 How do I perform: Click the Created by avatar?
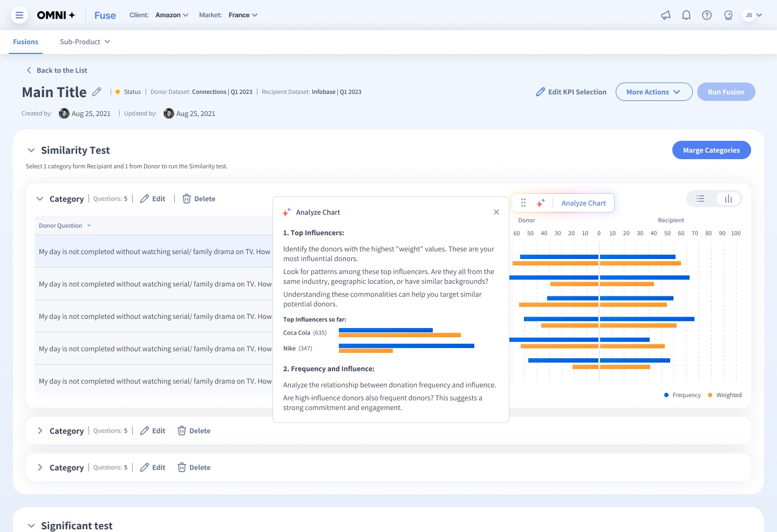pyautogui.click(x=64, y=113)
